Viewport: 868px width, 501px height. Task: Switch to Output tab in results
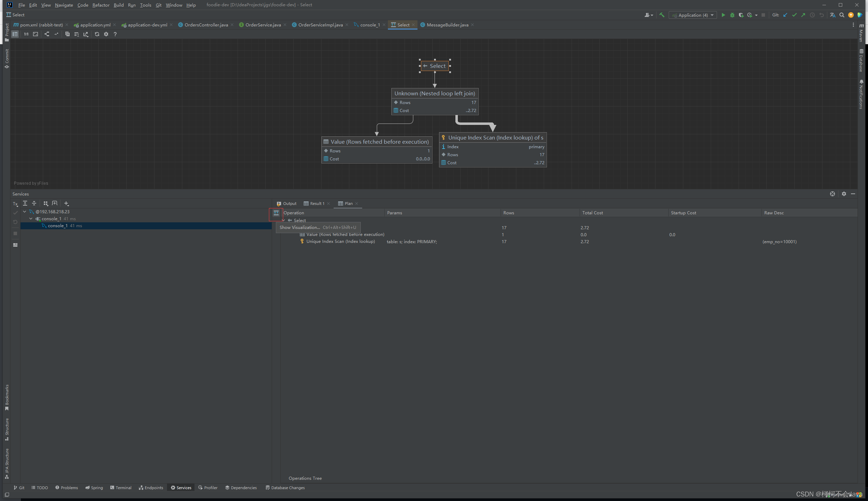(x=289, y=204)
